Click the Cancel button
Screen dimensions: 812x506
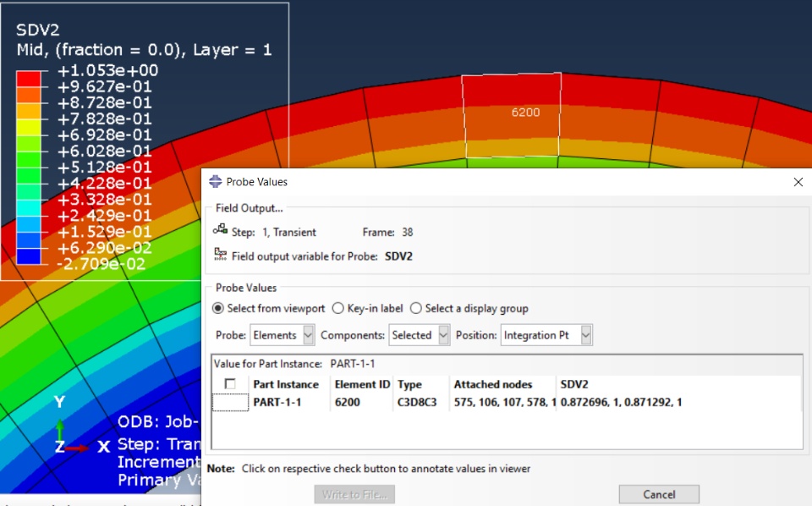[659, 494]
